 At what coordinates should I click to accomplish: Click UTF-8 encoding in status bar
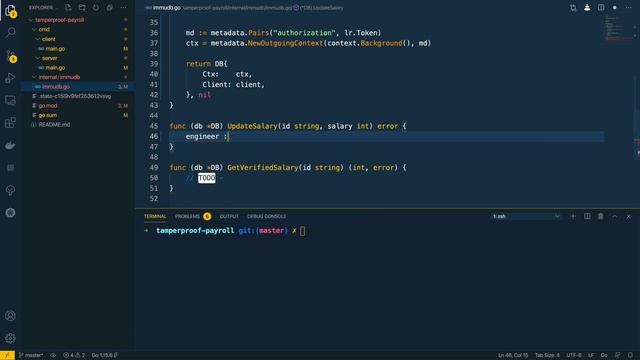click(573, 355)
